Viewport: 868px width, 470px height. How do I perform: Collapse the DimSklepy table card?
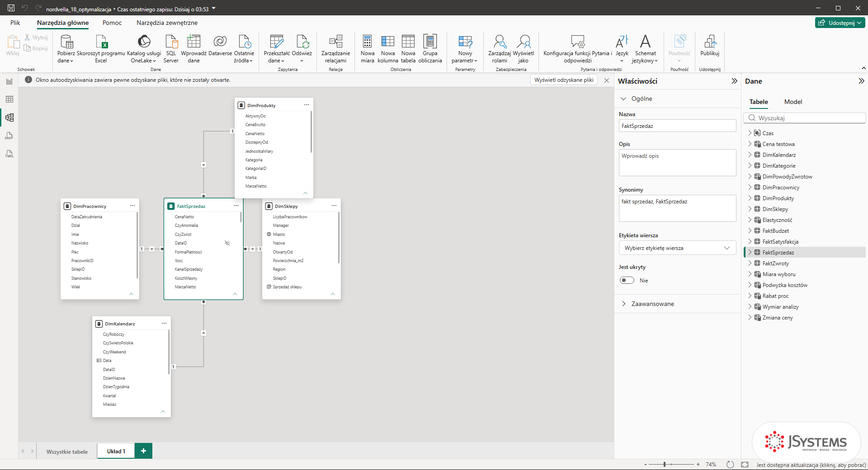tap(333, 294)
